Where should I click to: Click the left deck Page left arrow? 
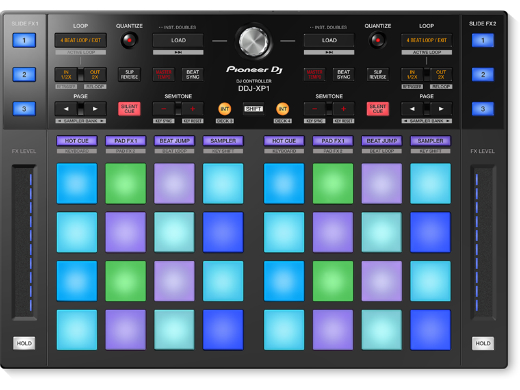point(66,109)
